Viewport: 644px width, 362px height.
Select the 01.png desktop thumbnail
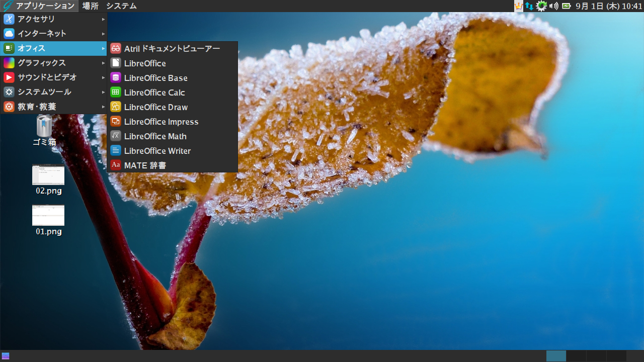[x=48, y=215]
